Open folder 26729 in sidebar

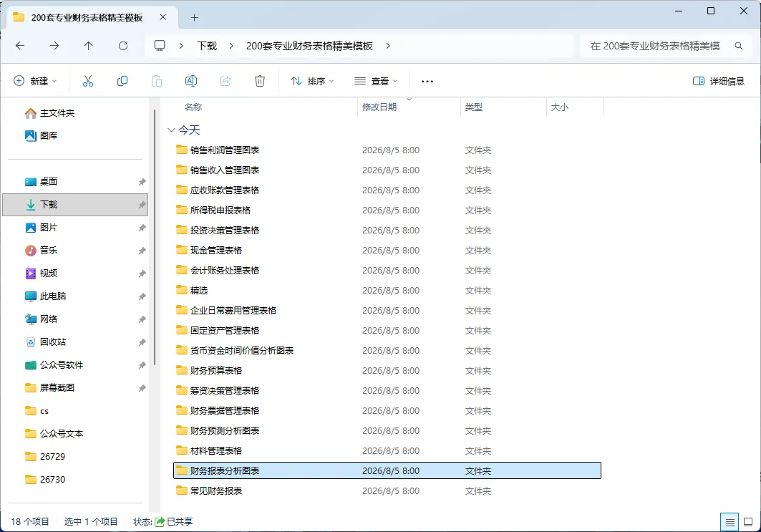click(x=75, y=456)
